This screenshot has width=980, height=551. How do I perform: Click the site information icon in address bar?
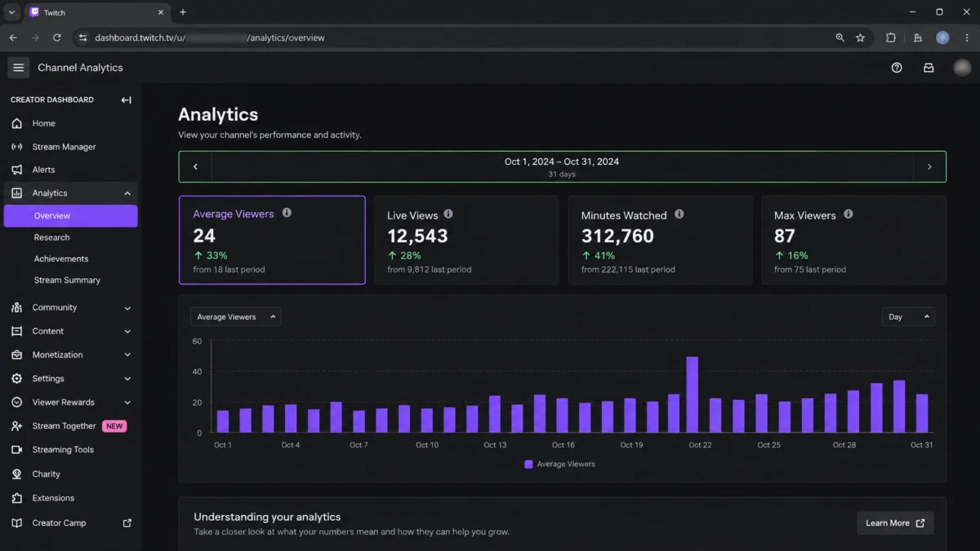(82, 38)
